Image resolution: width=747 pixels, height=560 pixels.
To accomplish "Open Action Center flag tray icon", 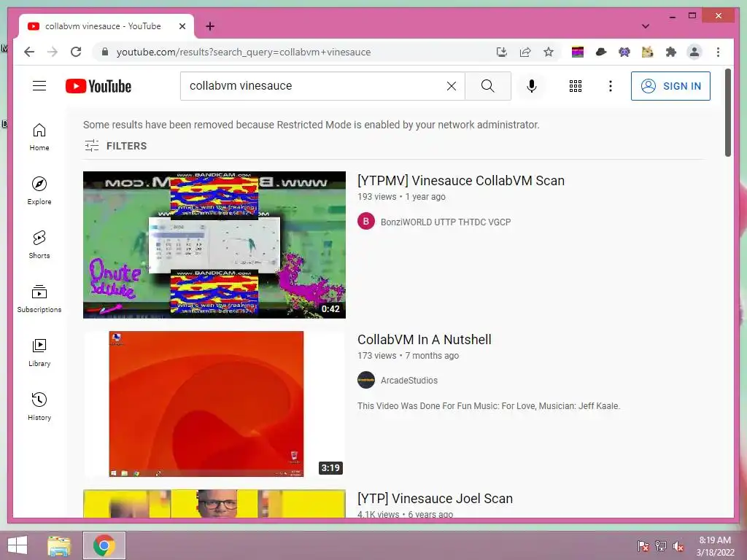I will [x=643, y=545].
